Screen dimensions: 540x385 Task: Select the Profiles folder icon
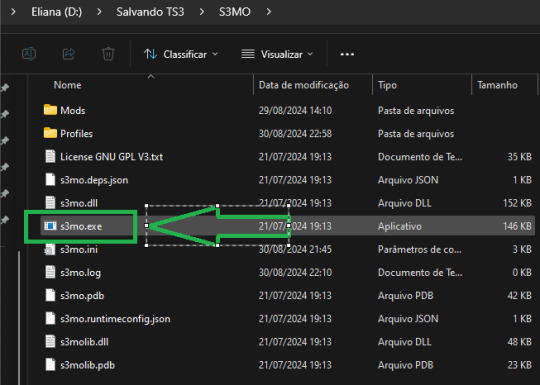[x=50, y=133]
